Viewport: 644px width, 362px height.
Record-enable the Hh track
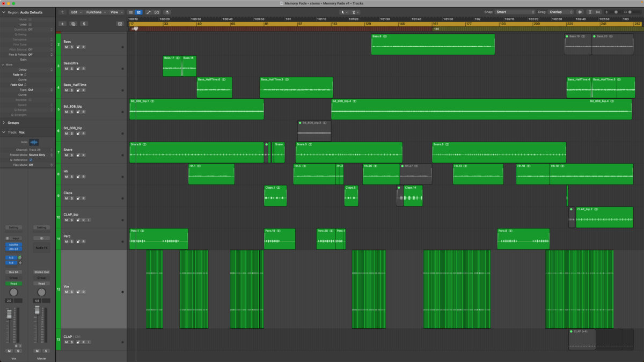pyautogui.click(x=84, y=176)
